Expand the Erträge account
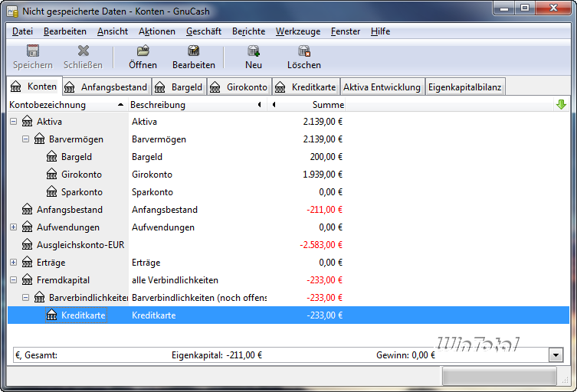This screenshot has width=577, height=392. pos(13,262)
